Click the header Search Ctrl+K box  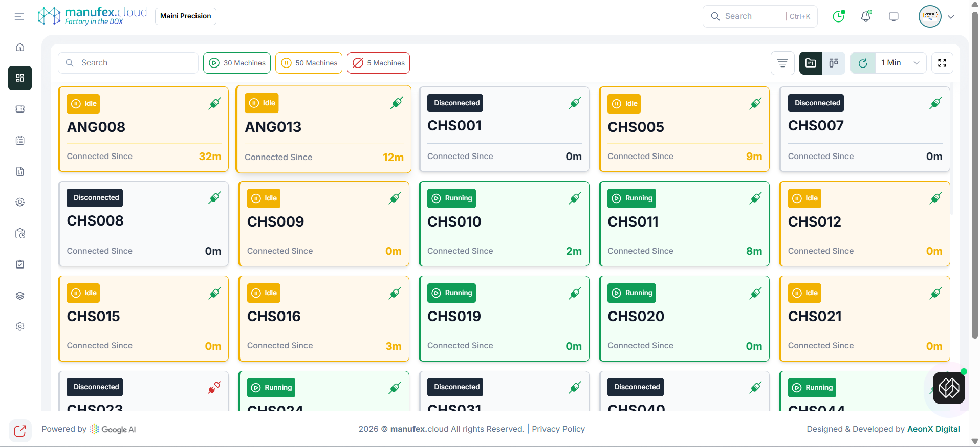[x=760, y=16]
